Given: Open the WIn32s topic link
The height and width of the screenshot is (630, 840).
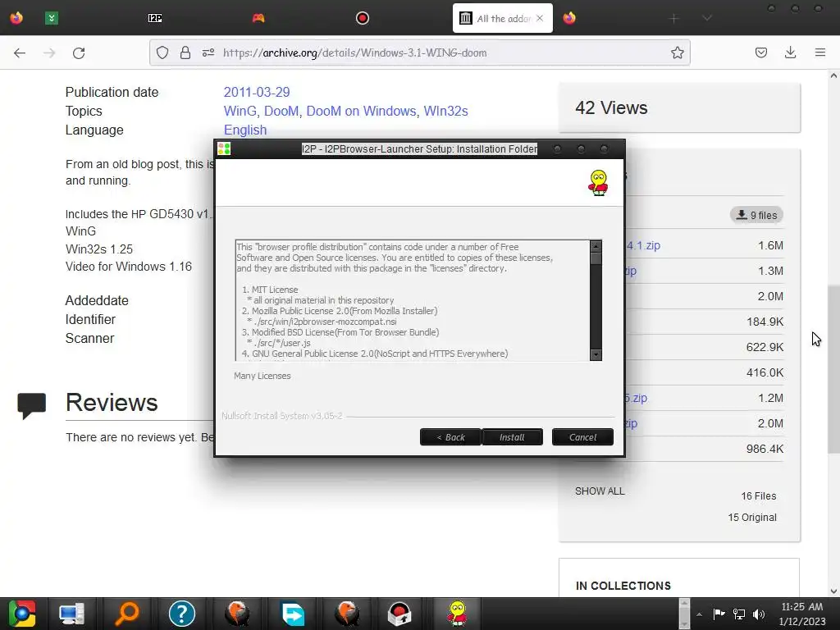Looking at the screenshot, I should (x=445, y=111).
